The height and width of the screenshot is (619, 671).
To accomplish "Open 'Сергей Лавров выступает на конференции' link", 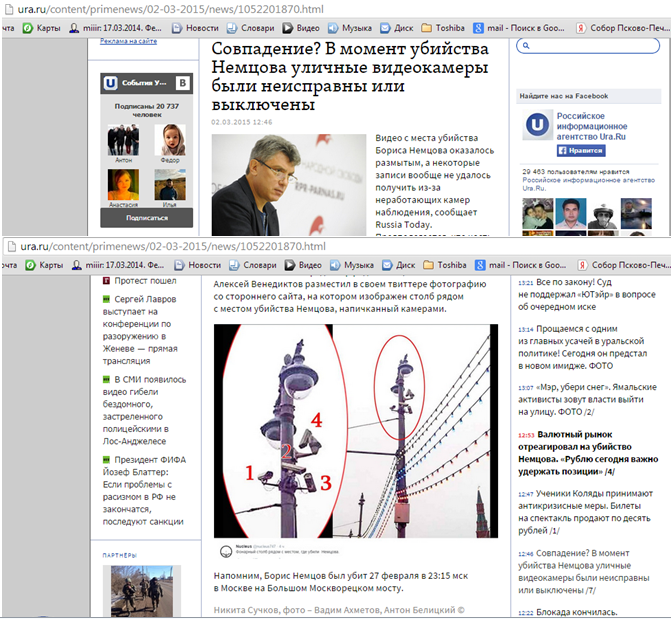I will pyautogui.click(x=140, y=330).
